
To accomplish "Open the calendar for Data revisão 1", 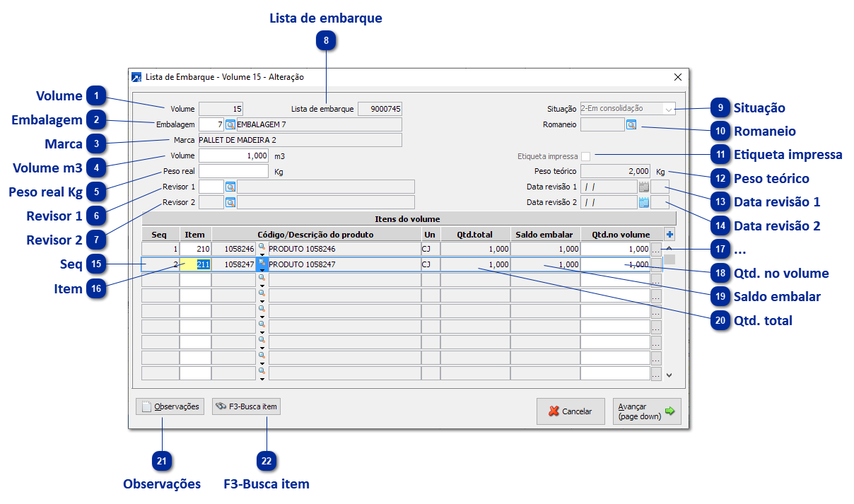I will [643, 187].
